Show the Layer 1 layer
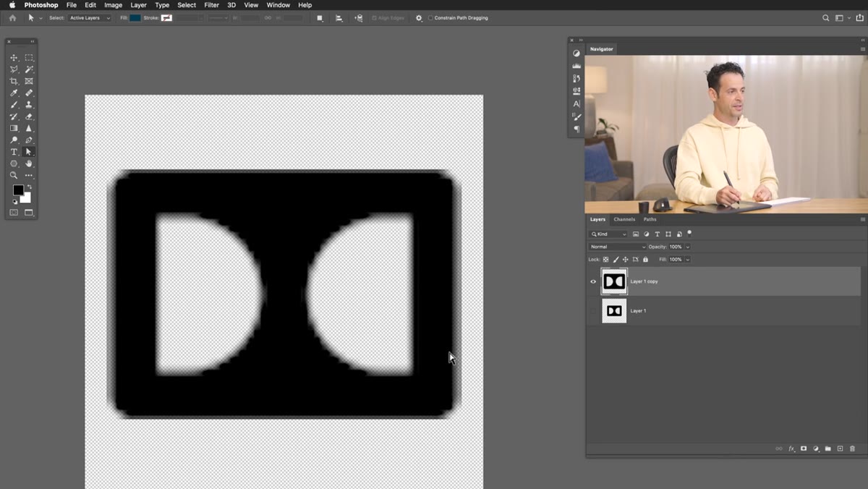The image size is (868, 489). [593, 310]
